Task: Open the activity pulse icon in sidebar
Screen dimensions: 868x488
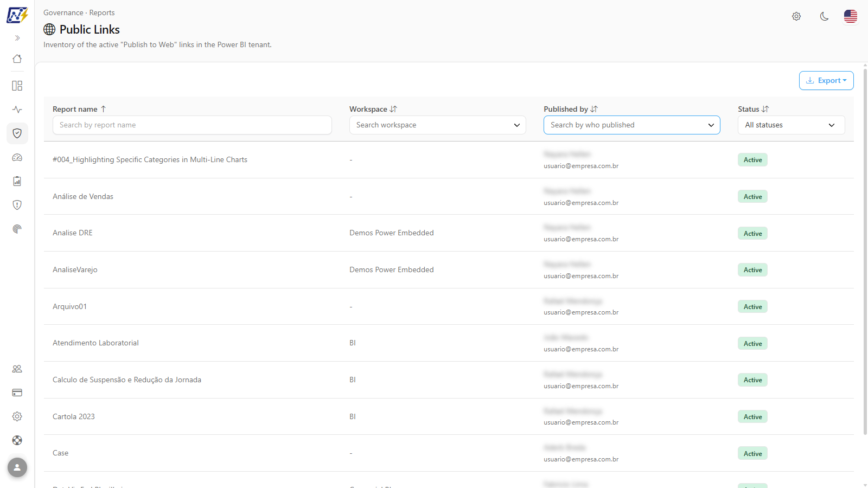Action: [x=17, y=110]
